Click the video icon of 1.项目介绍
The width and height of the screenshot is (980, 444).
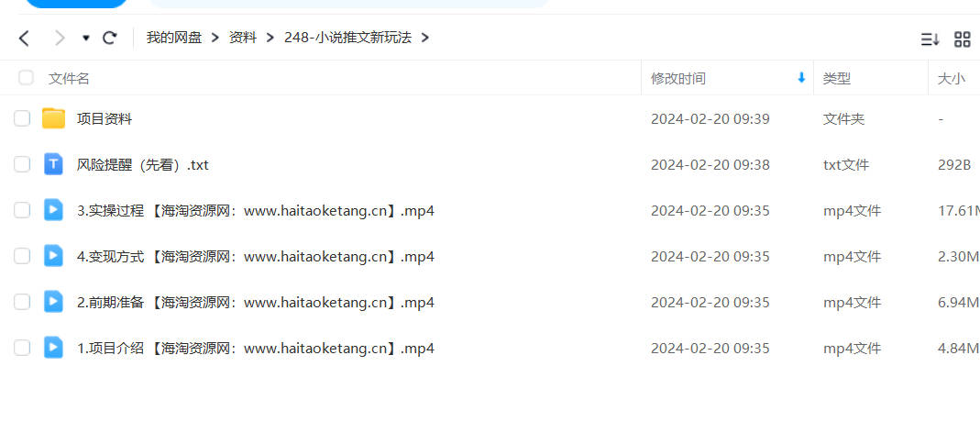coord(54,347)
